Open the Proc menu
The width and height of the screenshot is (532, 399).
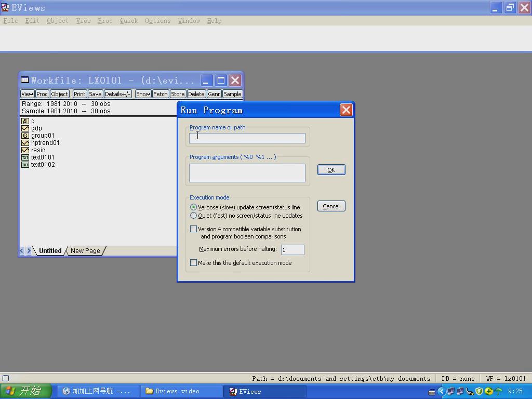[x=105, y=21]
